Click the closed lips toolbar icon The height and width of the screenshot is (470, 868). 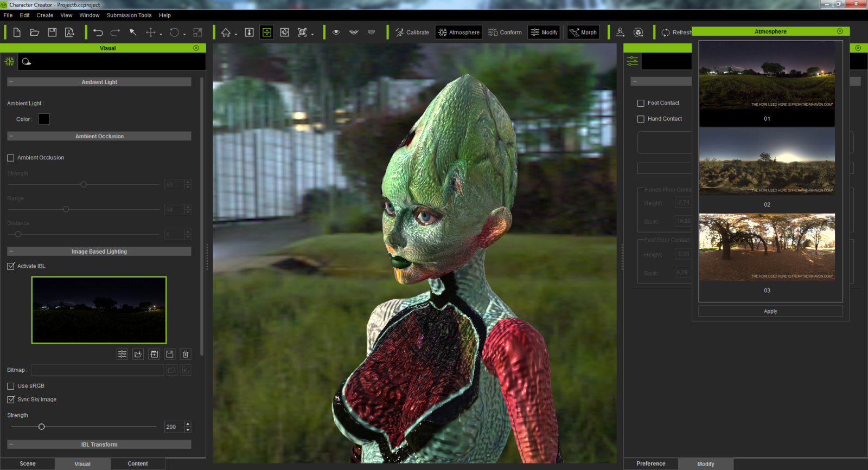[371, 33]
